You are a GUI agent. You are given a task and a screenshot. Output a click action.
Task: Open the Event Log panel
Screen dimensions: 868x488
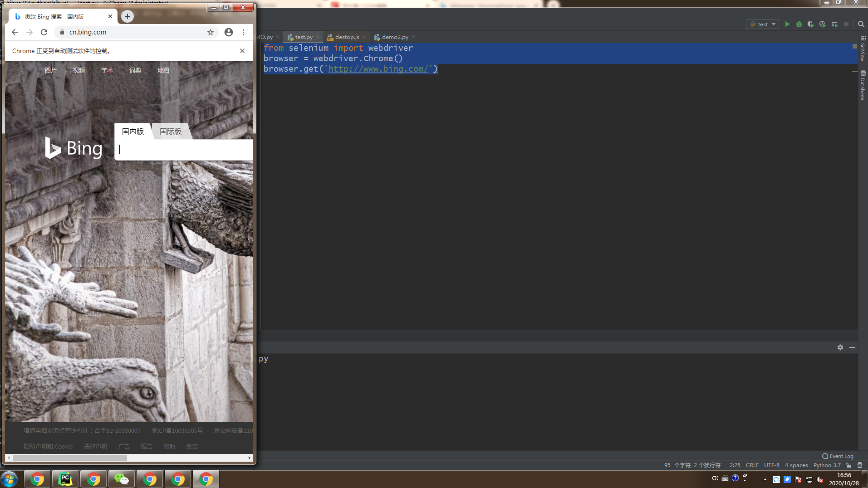838,456
